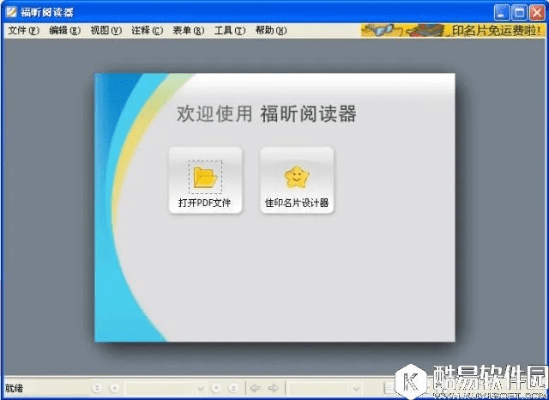Open the 注释 (Comments) menu
Screen dimensions: 549x400
tap(147, 30)
